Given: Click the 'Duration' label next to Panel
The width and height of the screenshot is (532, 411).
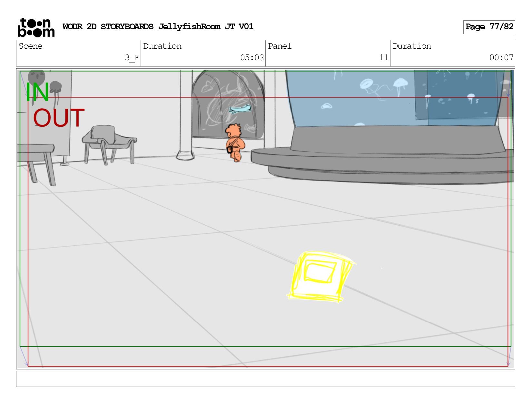Looking at the screenshot, I should [412, 46].
